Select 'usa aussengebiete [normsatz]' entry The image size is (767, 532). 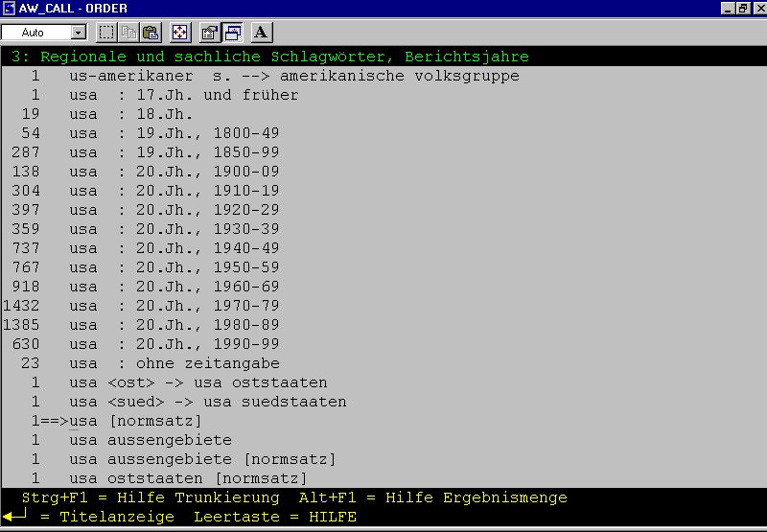[202, 459]
